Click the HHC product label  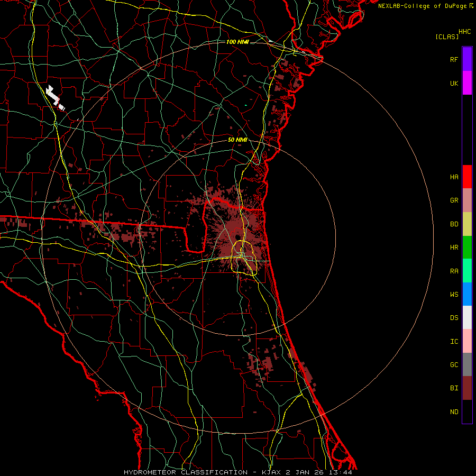(465, 32)
